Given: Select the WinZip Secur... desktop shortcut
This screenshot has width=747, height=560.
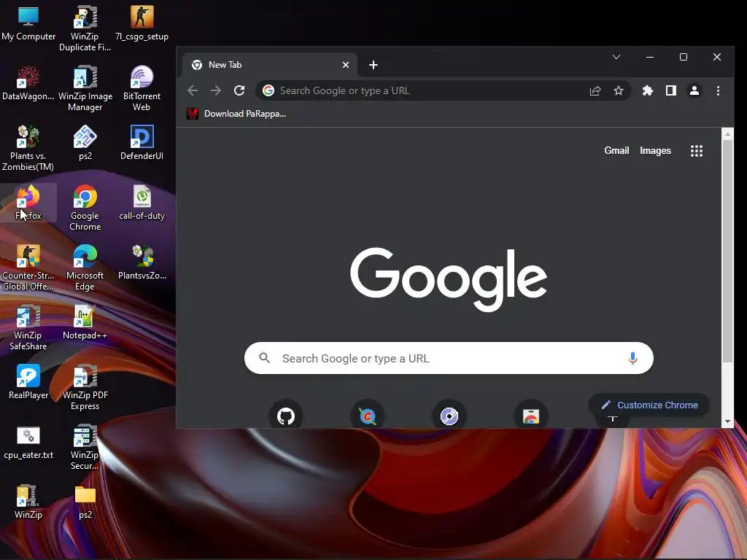Looking at the screenshot, I should click(85, 447).
